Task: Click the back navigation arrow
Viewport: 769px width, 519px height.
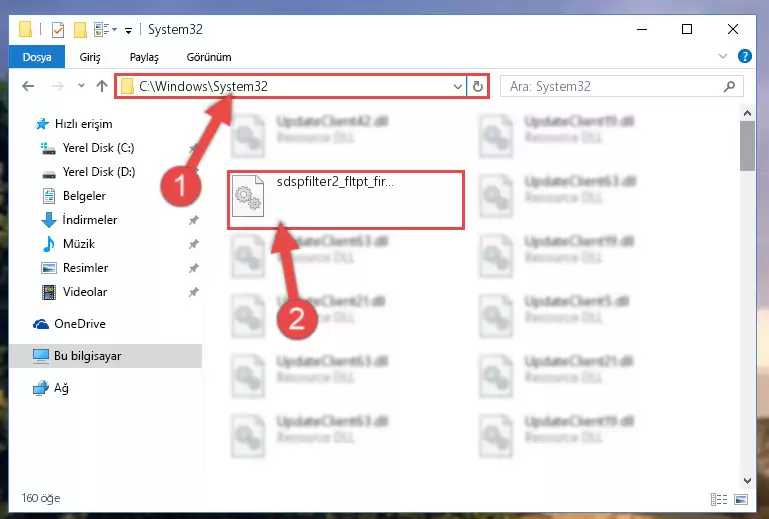Action: [28, 86]
